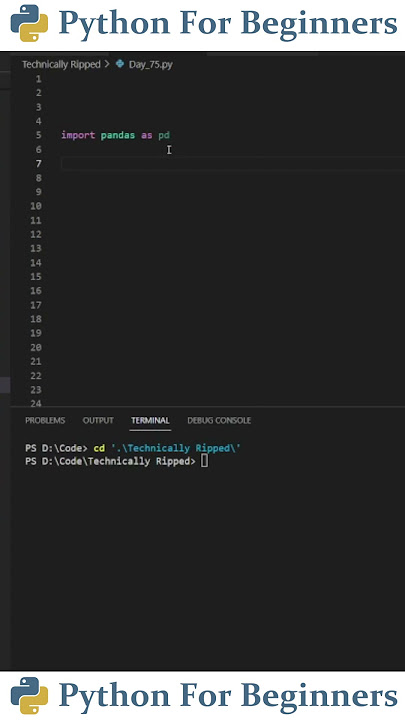Click the 'pd' alias in the import line
Screen dimensions: 405x720
tap(164, 135)
